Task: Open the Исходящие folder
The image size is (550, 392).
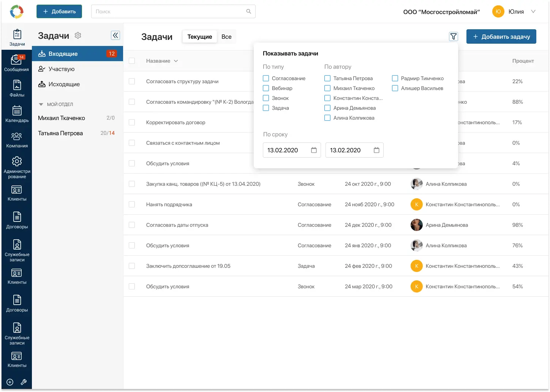Action: [x=77, y=84]
